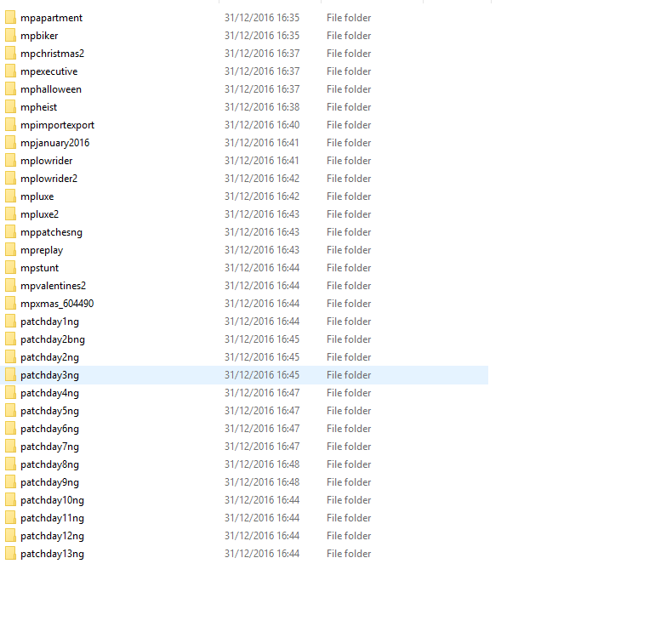Image resolution: width=672 pixels, height=632 pixels.
Task: Click the patchday2bng folder icon
Action: point(11,339)
